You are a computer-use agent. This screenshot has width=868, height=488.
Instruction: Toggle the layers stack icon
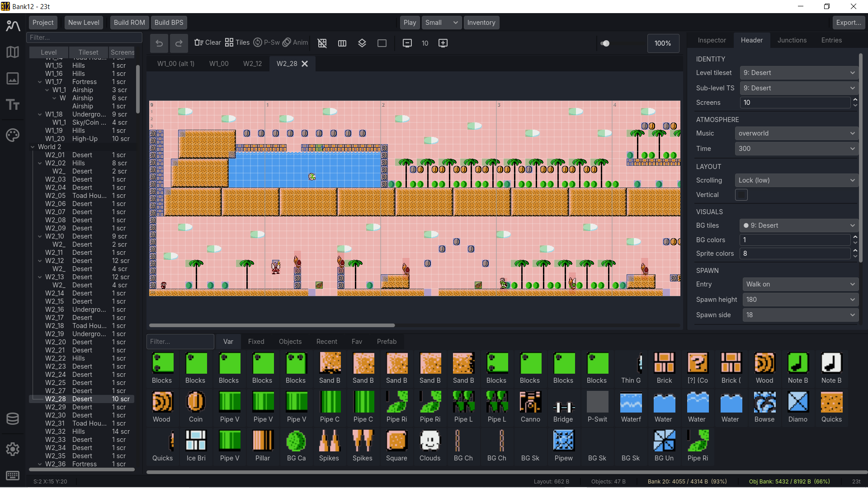click(362, 43)
